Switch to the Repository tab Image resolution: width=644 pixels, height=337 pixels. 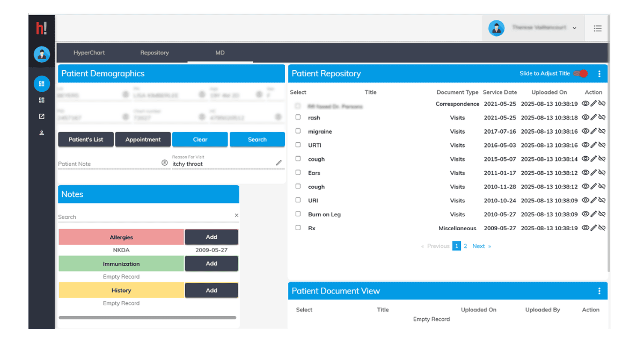(155, 53)
